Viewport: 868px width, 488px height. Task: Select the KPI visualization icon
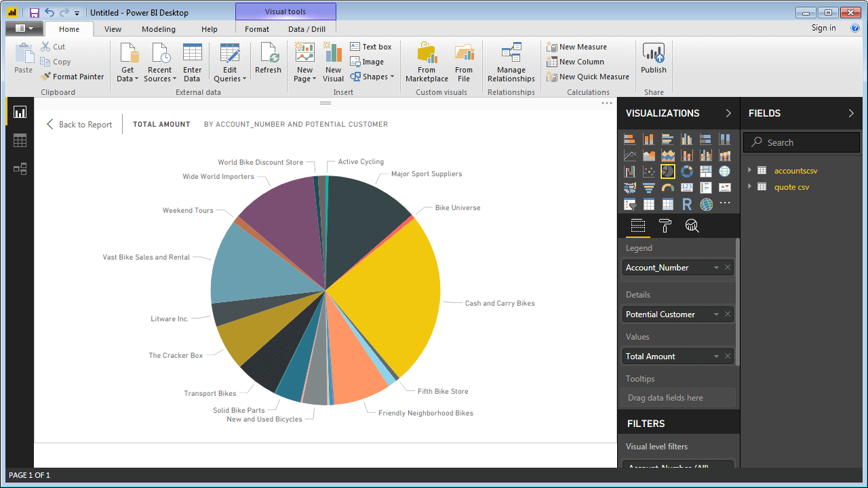(x=725, y=188)
